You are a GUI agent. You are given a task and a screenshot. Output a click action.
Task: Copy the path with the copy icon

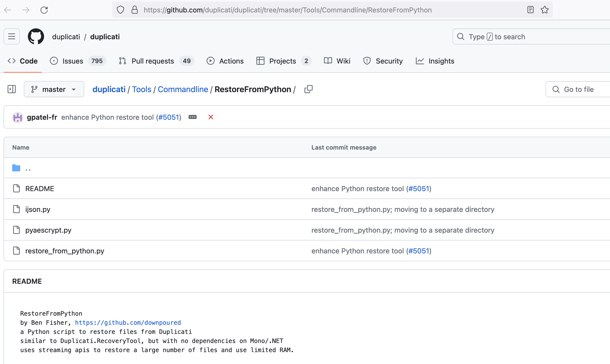[309, 89]
